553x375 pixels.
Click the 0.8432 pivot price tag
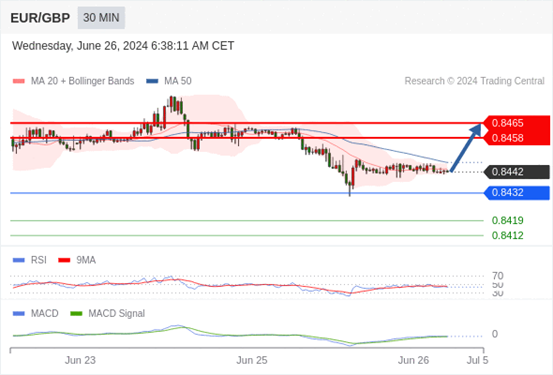click(516, 193)
